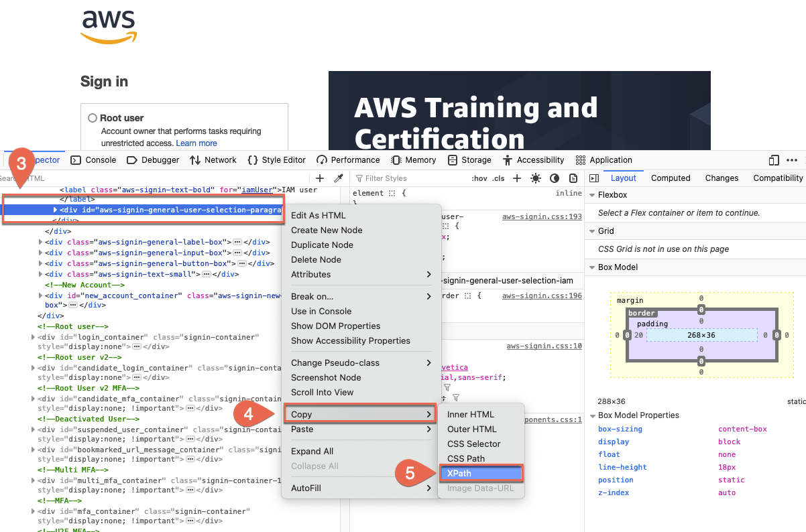
Task: Expand the aws-signin-general-input-box div
Action: click(x=42, y=253)
